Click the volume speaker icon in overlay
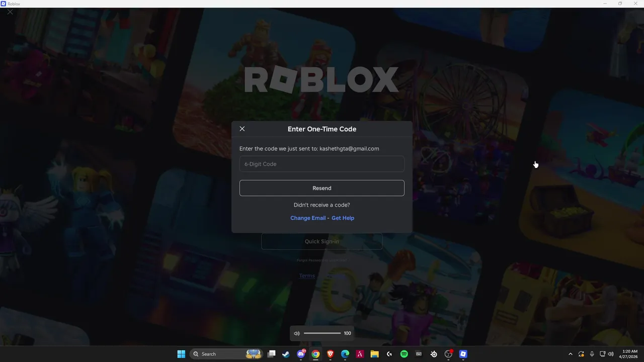 [x=297, y=333]
